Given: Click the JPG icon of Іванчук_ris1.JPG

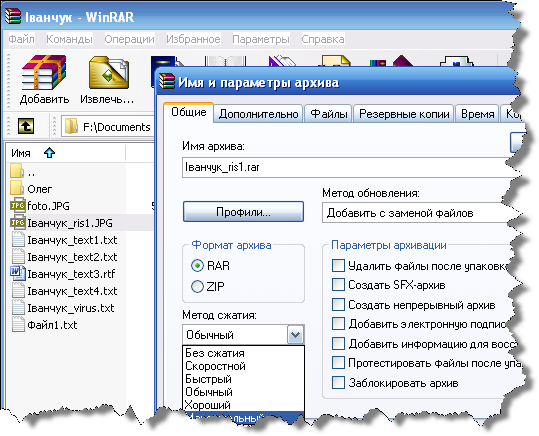Looking at the screenshot, I should click(x=18, y=222).
